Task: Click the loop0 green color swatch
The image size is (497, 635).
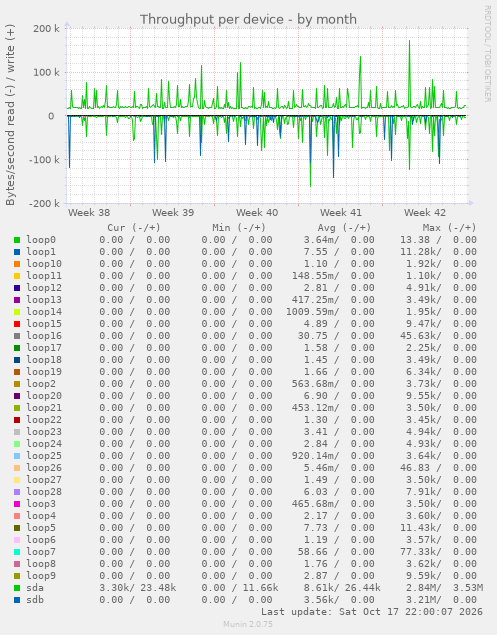Action: (x=17, y=240)
